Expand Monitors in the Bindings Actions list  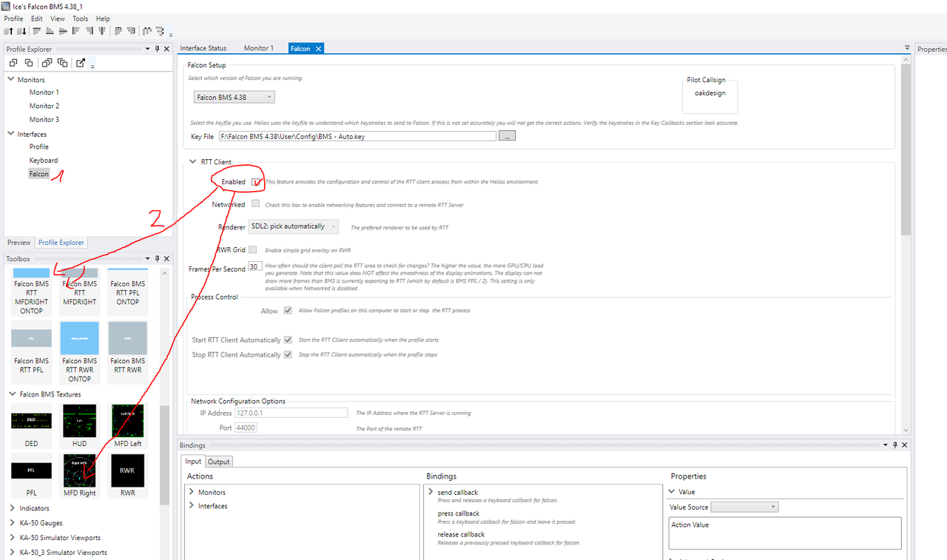click(192, 492)
